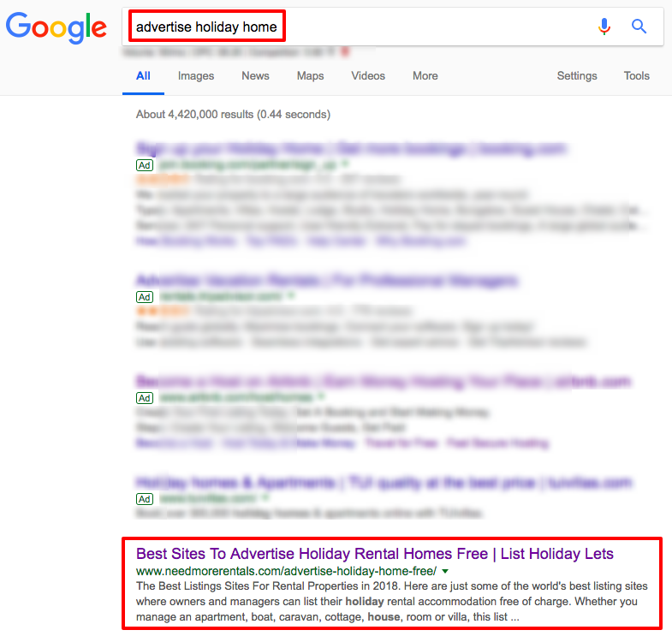Open the Settings menu
This screenshot has height=642, width=672.
point(577,76)
